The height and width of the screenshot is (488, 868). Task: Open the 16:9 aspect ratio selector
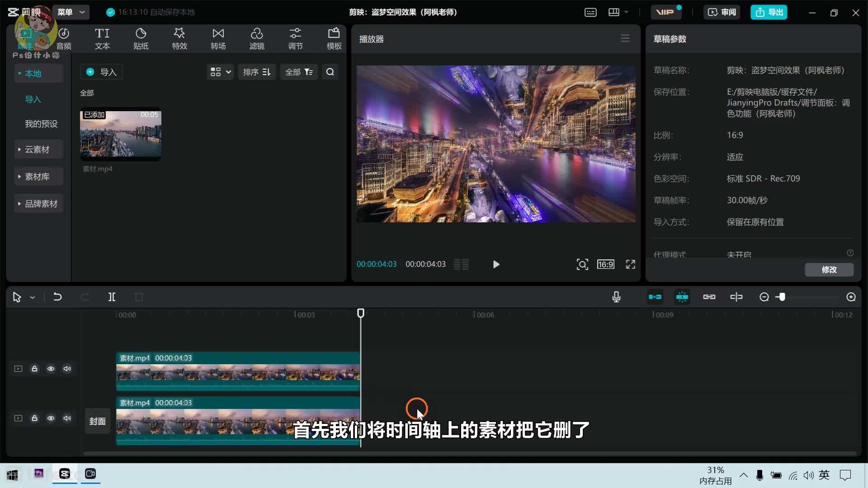point(606,264)
